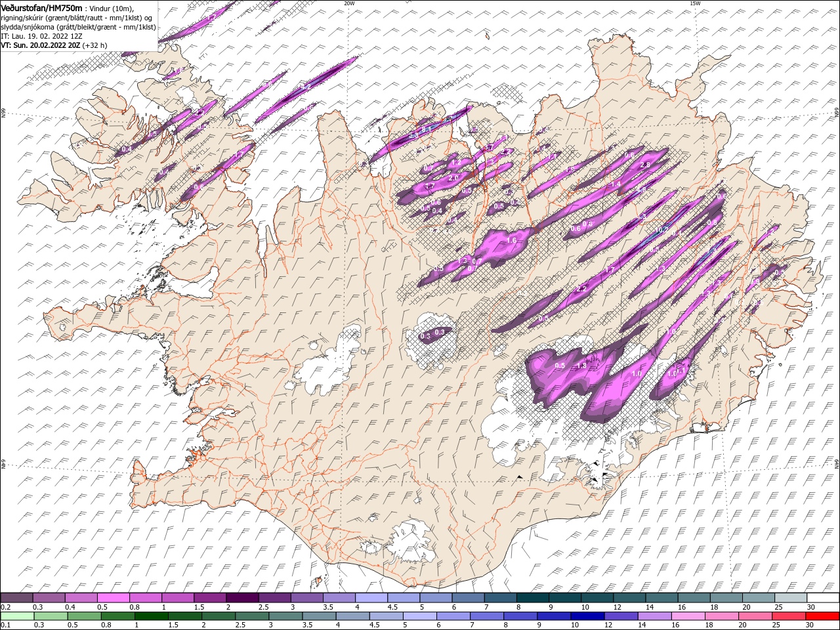Click the lower legend swatch between 25 and 30
Image resolution: width=840 pixels, height=630 pixels.
[790, 616]
